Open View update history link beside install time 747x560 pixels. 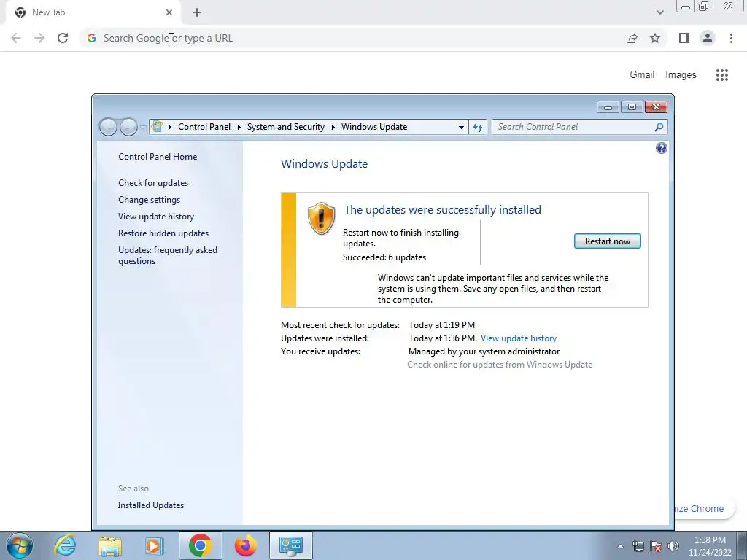(519, 338)
